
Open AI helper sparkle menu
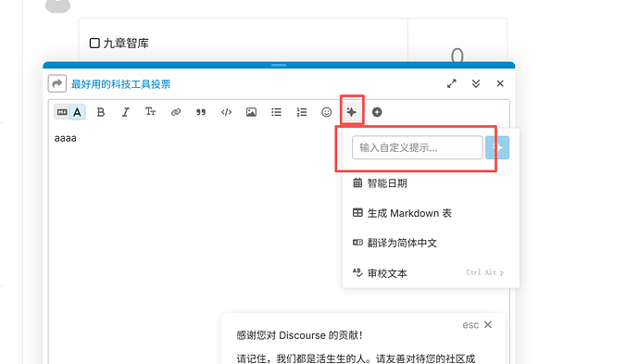pyautogui.click(x=352, y=112)
